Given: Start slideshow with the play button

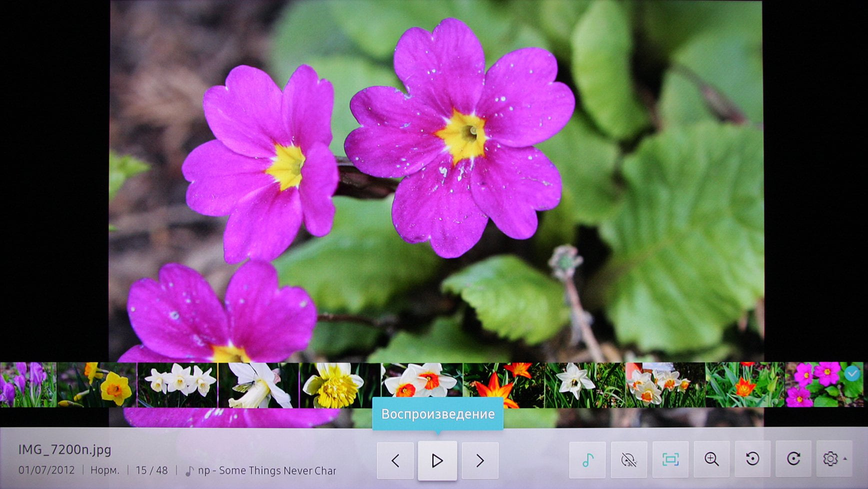Looking at the screenshot, I should pyautogui.click(x=437, y=460).
